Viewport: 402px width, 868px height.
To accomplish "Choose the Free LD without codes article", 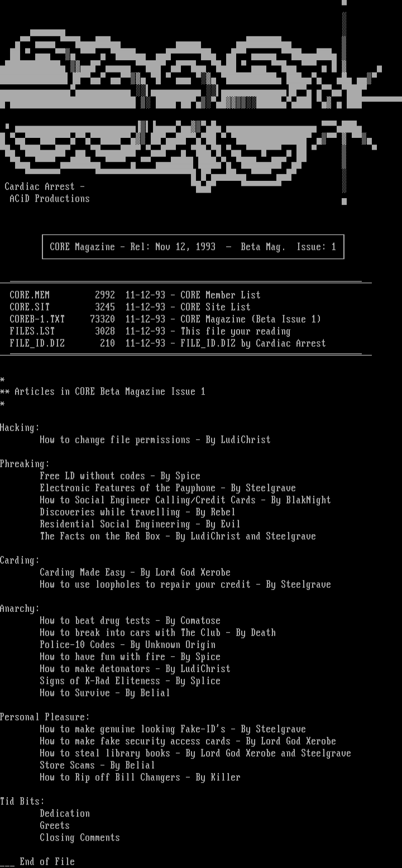I will (119, 476).
